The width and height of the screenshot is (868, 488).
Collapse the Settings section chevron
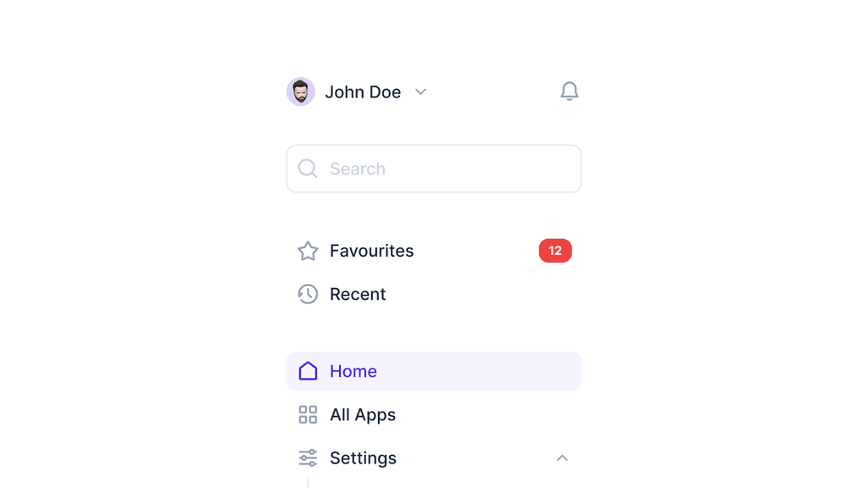(x=562, y=457)
